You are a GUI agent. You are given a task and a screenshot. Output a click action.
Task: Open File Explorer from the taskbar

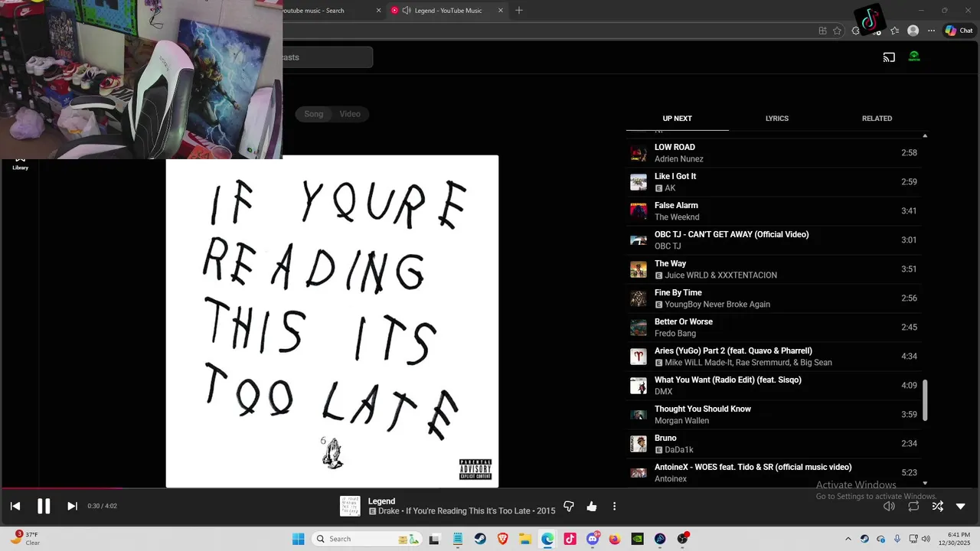[525, 539]
